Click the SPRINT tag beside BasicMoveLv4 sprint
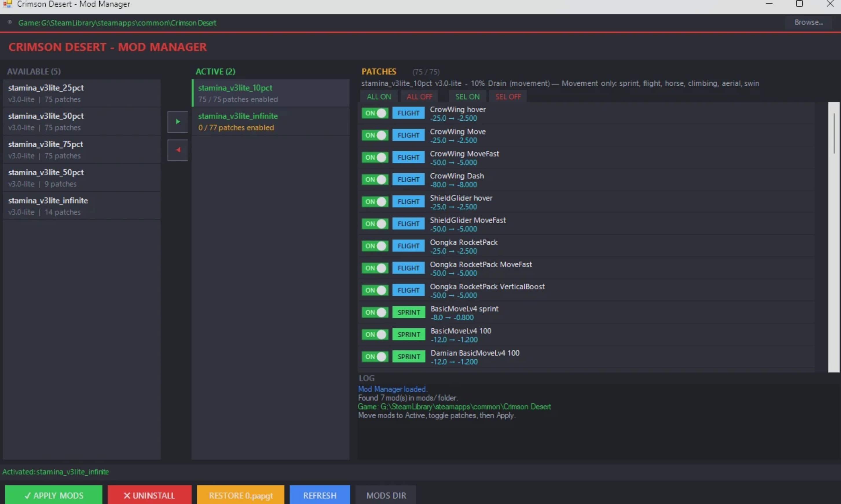Viewport: 841px width, 504px height. [x=408, y=312]
